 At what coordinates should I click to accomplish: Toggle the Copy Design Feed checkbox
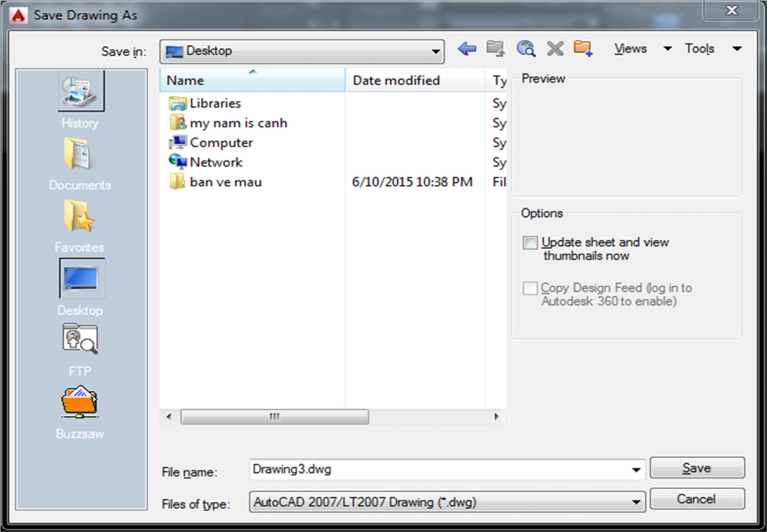click(x=530, y=288)
